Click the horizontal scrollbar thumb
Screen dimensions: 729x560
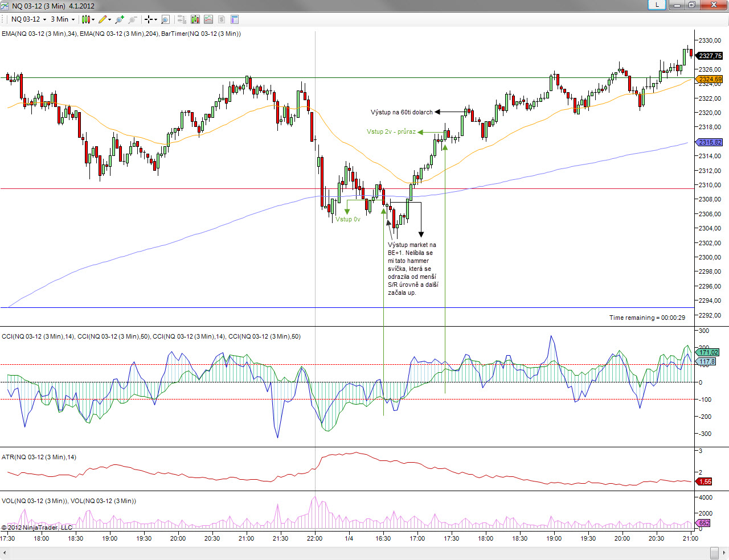click(x=714, y=553)
